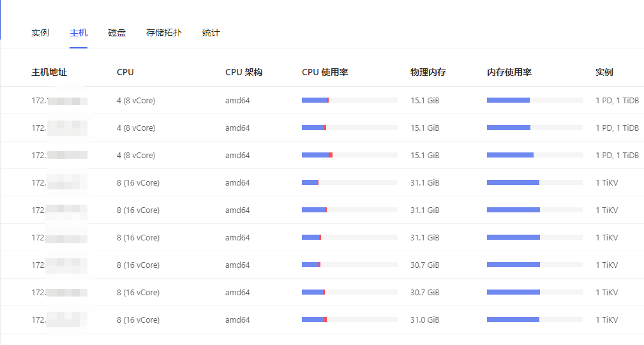Click the memory usage bar in the first host row
This screenshot has height=345, width=644.
click(x=534, y=100)
